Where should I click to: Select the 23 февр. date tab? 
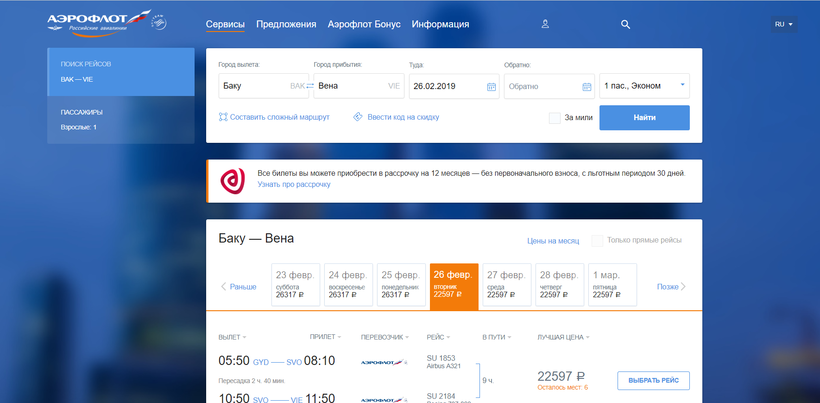(295, 285)
